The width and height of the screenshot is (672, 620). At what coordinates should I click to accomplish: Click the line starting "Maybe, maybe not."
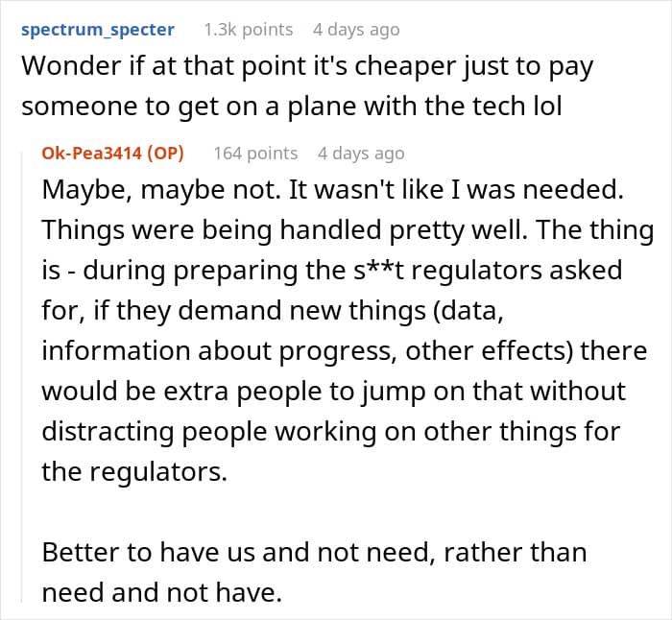coord(332,190)
